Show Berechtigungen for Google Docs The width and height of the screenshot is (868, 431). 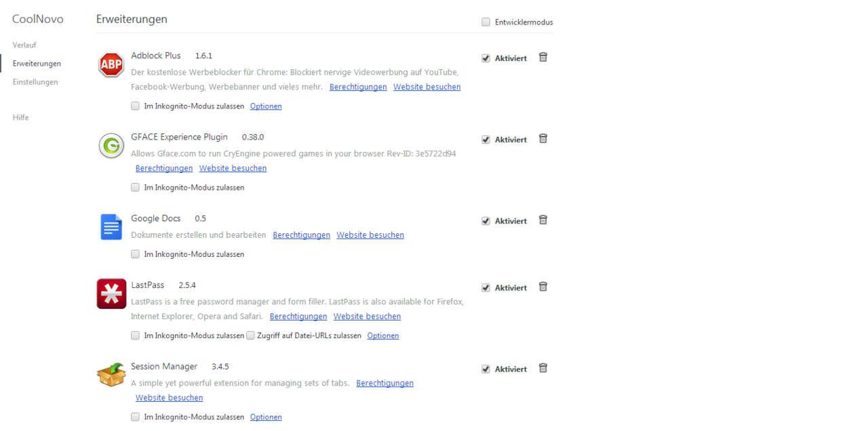click(302, 235)
